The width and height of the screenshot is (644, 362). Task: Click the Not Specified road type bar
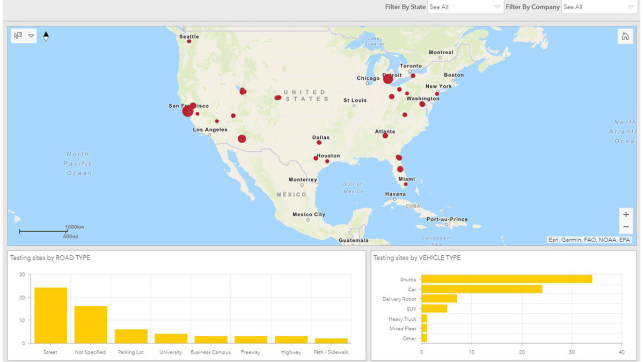[x=90, y=324]
